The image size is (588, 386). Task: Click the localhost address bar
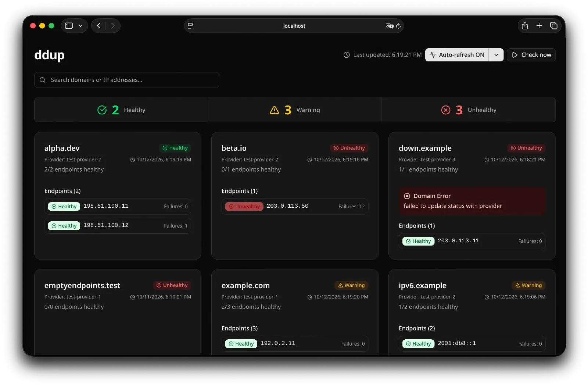click(x=294, y=26)
